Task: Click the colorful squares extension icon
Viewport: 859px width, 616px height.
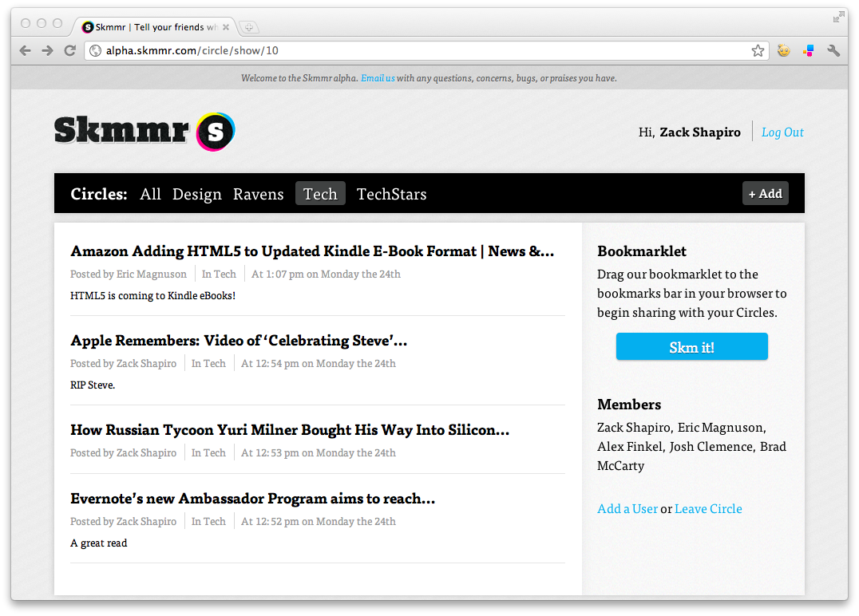Action: pos(809,51)
